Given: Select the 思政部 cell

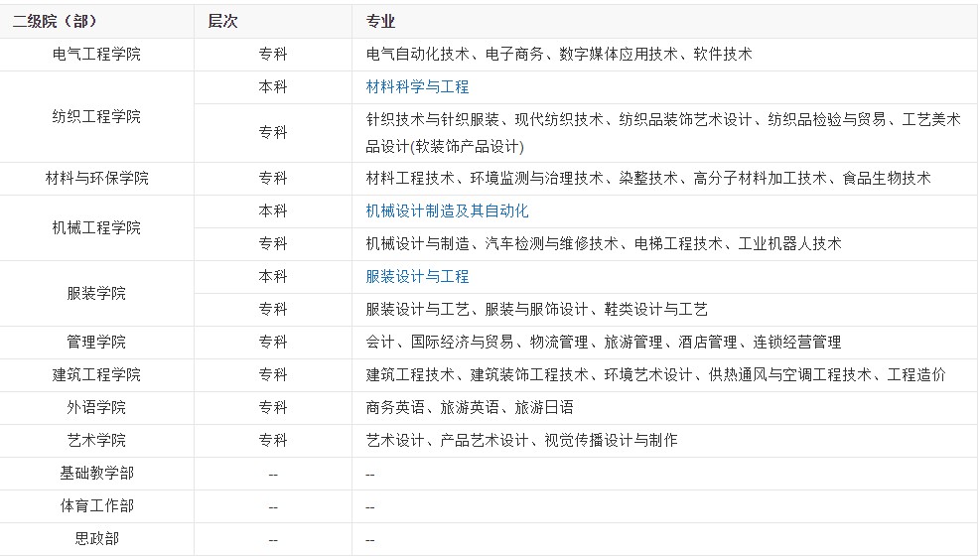Looking at the screenshot, I should click(x=96, y=539).
